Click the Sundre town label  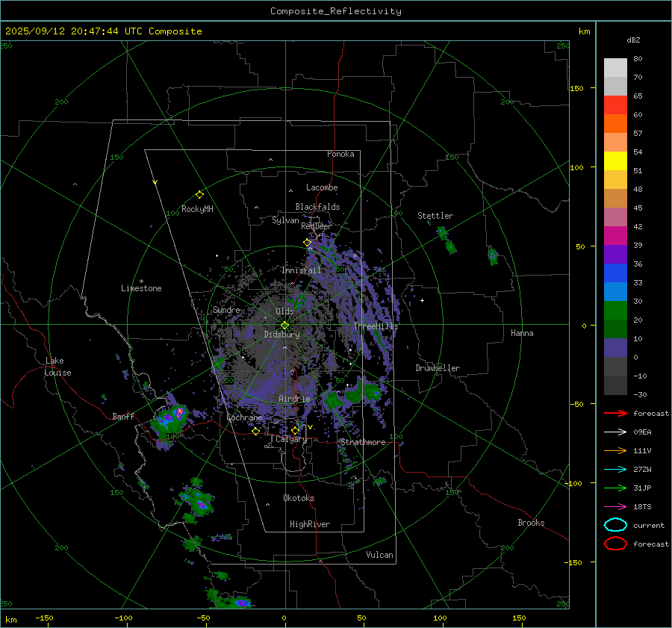pyautogui.click(x=226, y=310)
